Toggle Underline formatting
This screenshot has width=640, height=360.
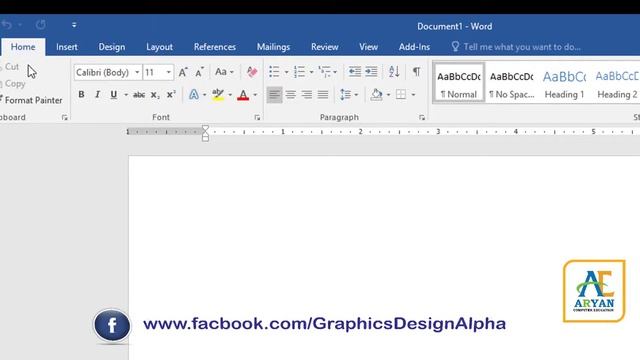(113, 95)
